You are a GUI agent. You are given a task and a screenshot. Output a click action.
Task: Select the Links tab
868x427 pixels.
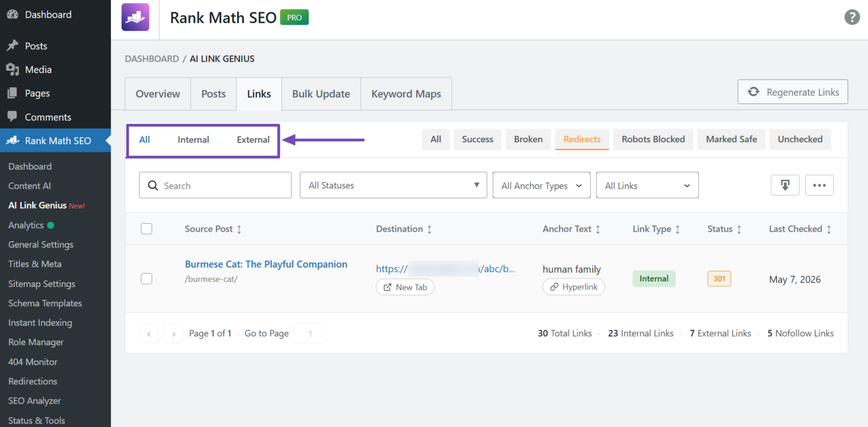[259, 94]
